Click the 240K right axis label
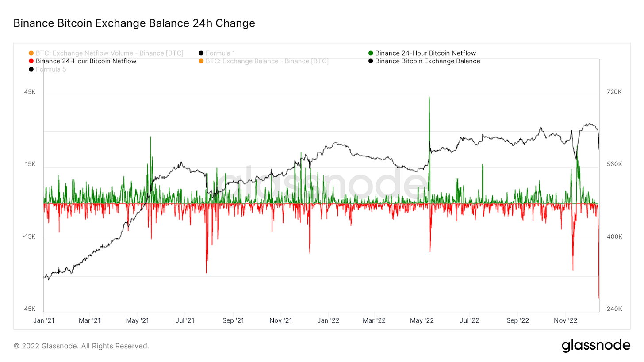 pyautogui.click(x=614, y=309)
